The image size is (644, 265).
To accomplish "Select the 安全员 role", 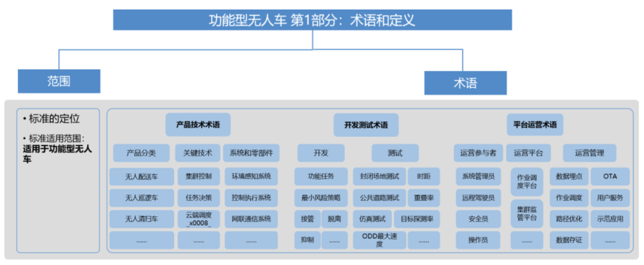I will pyautogui.click(x=478, y=219).
